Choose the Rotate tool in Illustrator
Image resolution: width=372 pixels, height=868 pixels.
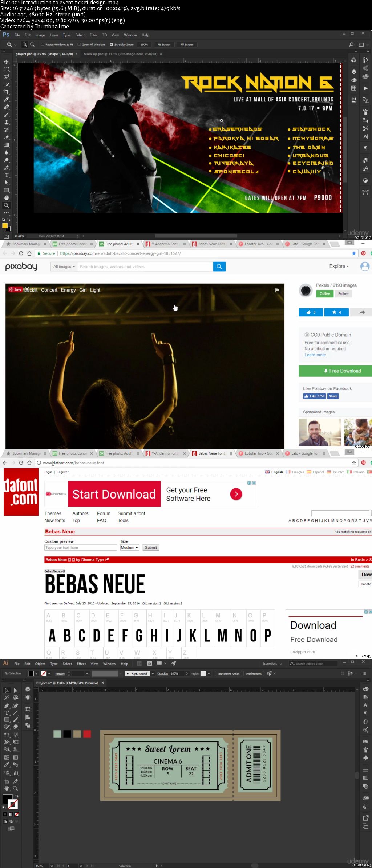point(7,735)
